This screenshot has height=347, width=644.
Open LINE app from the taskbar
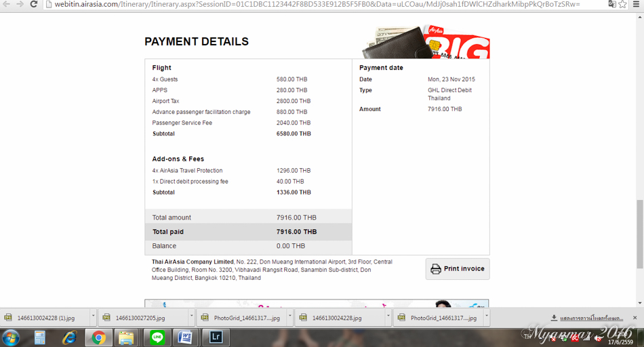coord(157,338)
